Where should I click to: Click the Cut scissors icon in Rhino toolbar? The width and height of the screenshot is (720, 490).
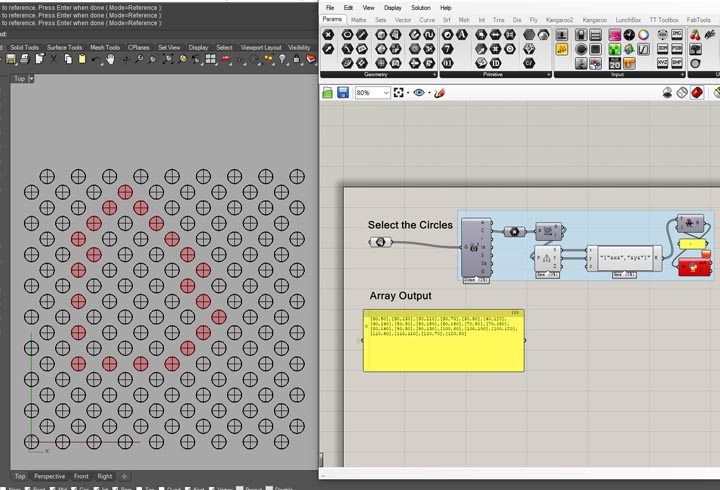(54, 59)
